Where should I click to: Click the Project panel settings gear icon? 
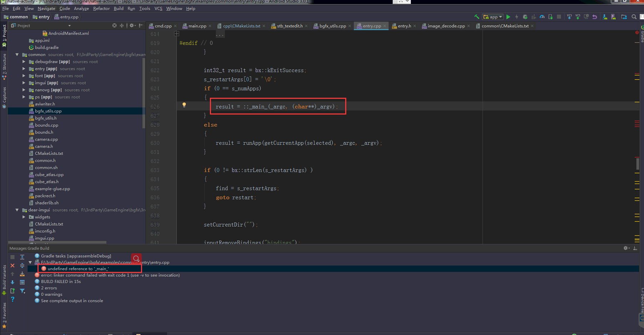pyautogui.click(x=132, y=26)
